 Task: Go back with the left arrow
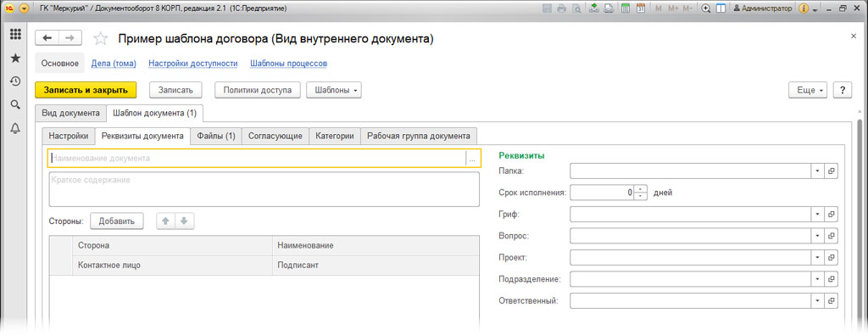click(x=47, y=37)
